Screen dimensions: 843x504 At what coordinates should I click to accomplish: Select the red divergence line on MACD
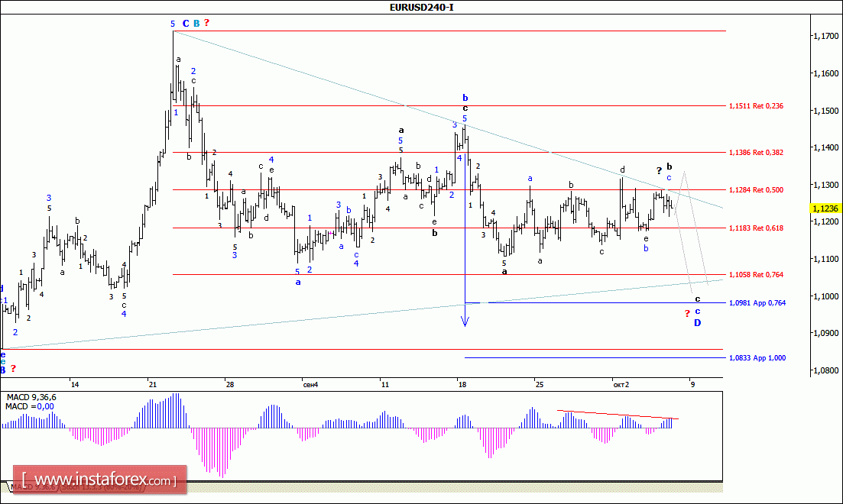[x=618, y=415]
